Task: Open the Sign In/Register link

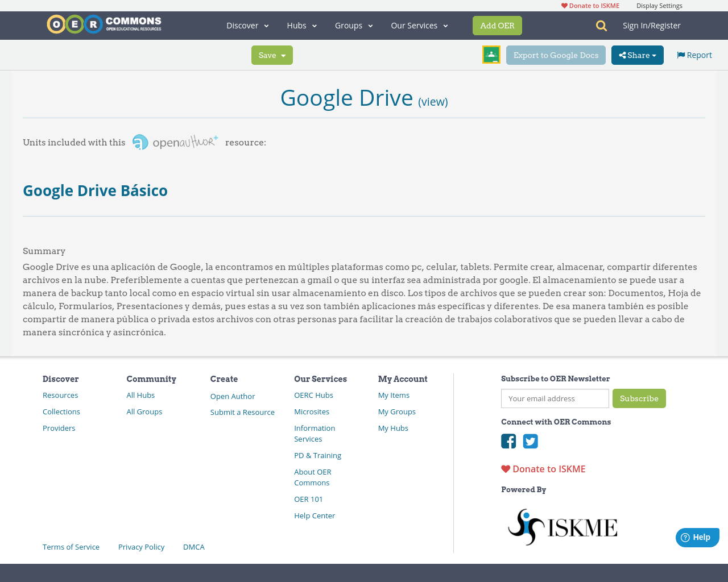Action: point(651,25)
